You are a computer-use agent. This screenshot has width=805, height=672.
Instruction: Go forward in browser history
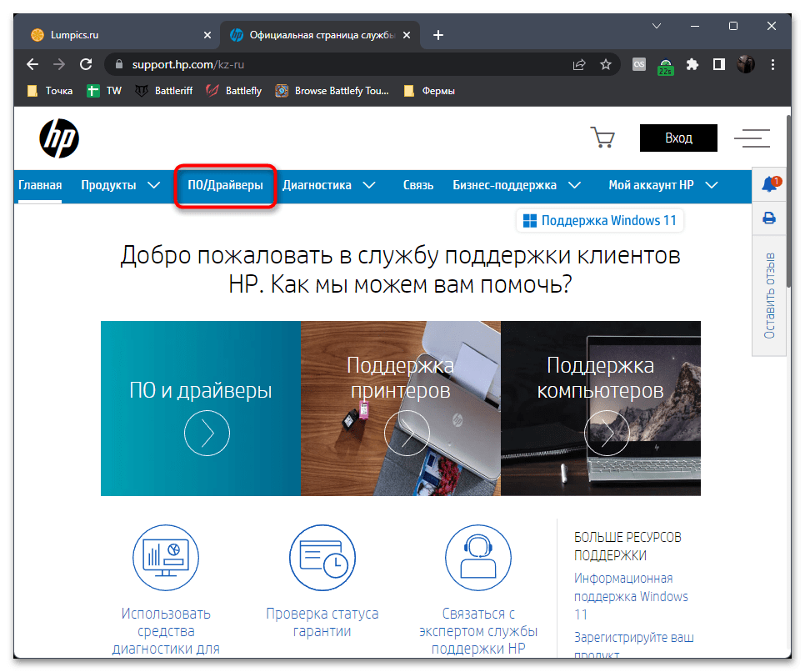[59, 64]
